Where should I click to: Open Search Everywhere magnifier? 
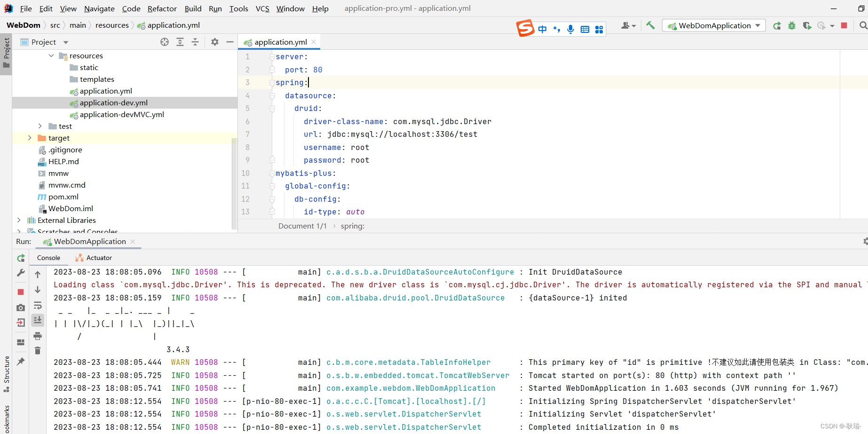(863, 25)
